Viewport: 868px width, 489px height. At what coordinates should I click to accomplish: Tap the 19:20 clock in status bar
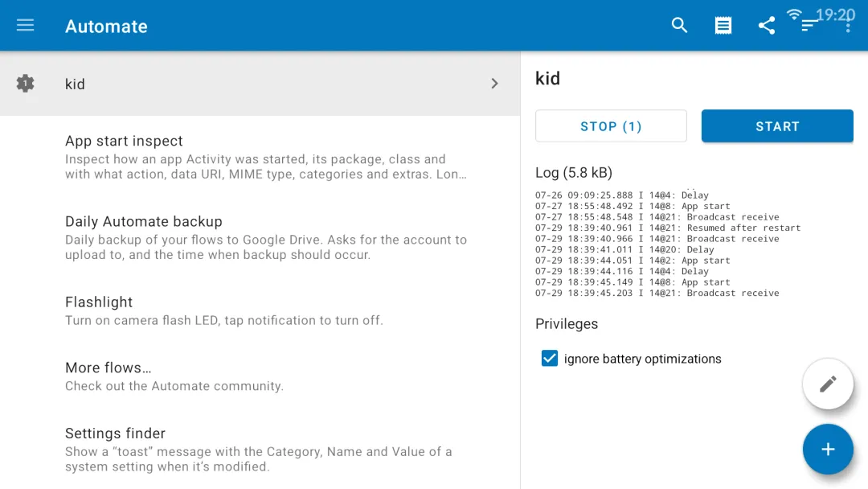(x=835, y=14)
